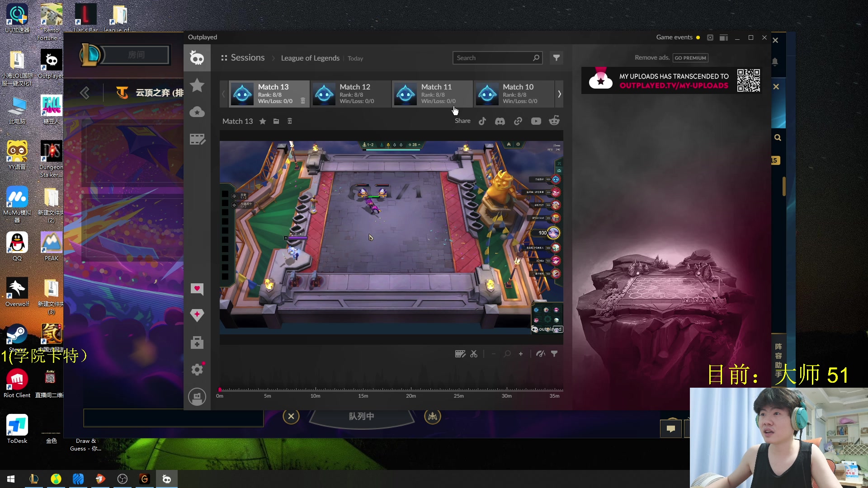Select the scissors cut tool
The height and width of the screenshot is (488, 868).
474,354
